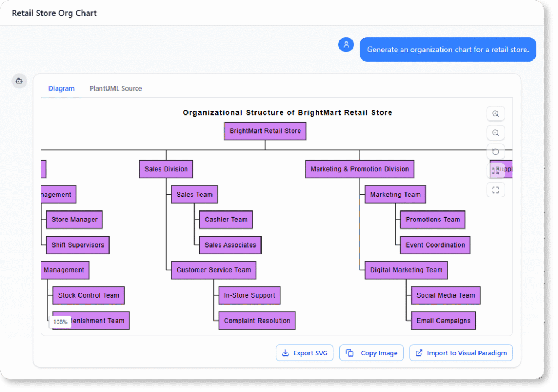The image size is (558, 392).
Task: Click the retail store prompt message bubble
Action: (x=447, y=49)
